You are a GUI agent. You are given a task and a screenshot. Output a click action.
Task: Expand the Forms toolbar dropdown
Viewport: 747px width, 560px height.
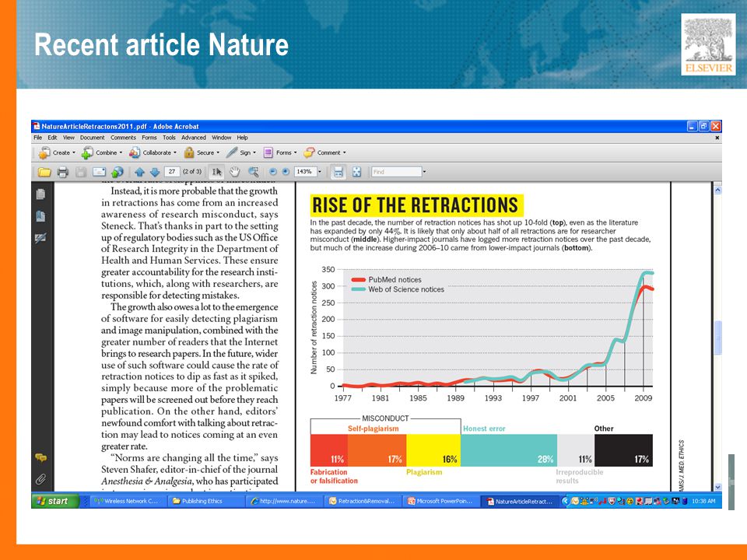tap(296, 153)
